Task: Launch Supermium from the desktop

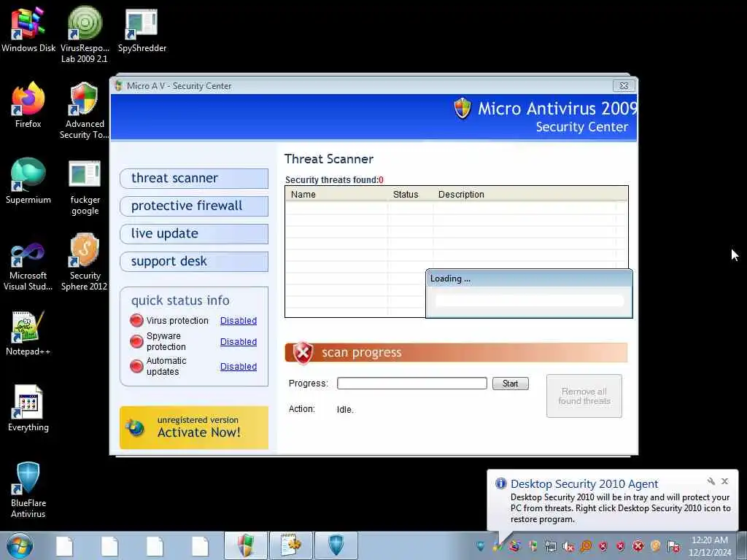Action: [28, 182]
